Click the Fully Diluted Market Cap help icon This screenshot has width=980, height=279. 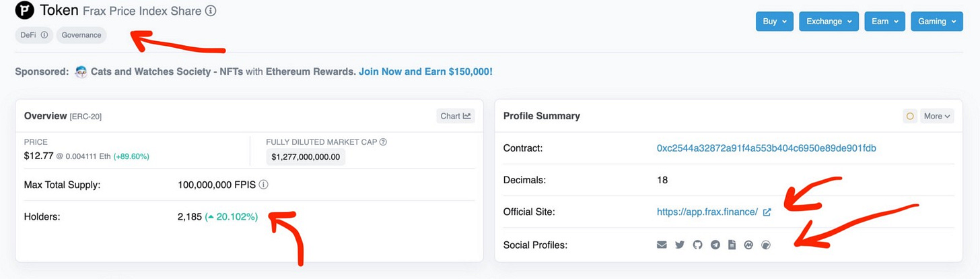pos(383,142)
